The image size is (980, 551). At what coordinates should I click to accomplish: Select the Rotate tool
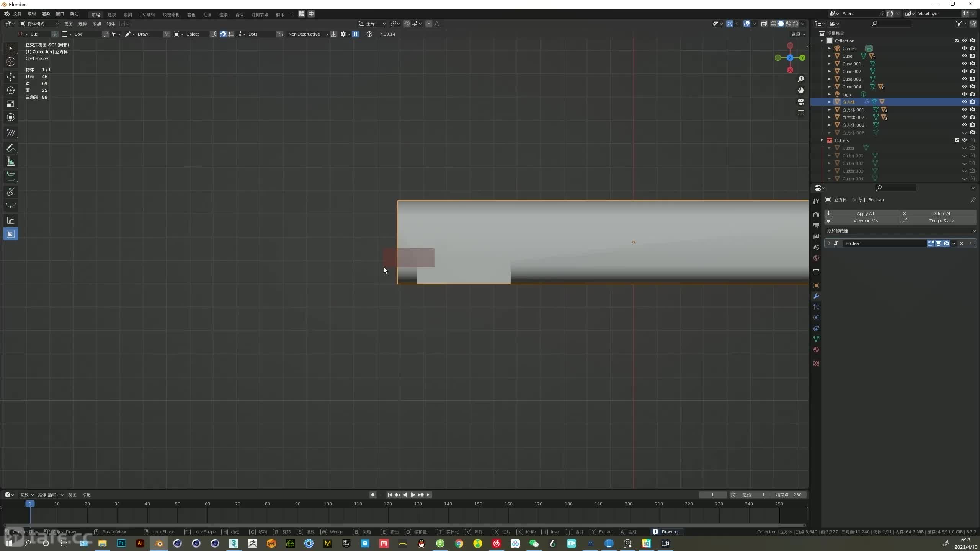11,90
